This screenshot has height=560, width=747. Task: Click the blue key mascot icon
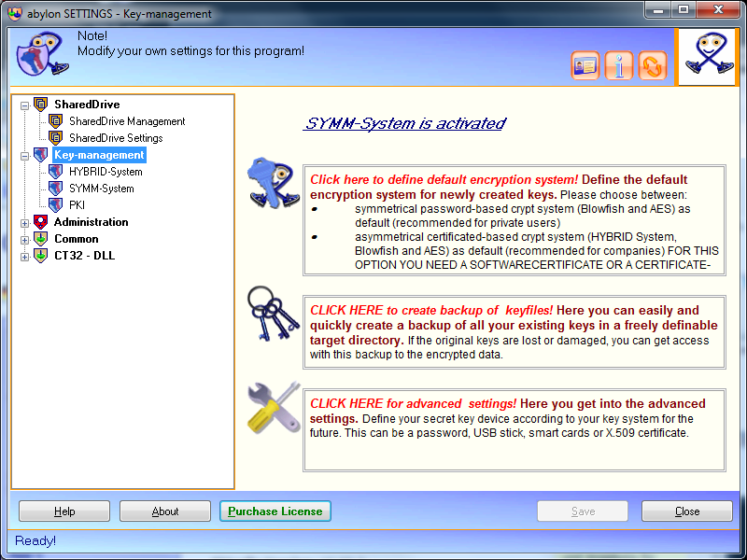[x=273, y=183]
